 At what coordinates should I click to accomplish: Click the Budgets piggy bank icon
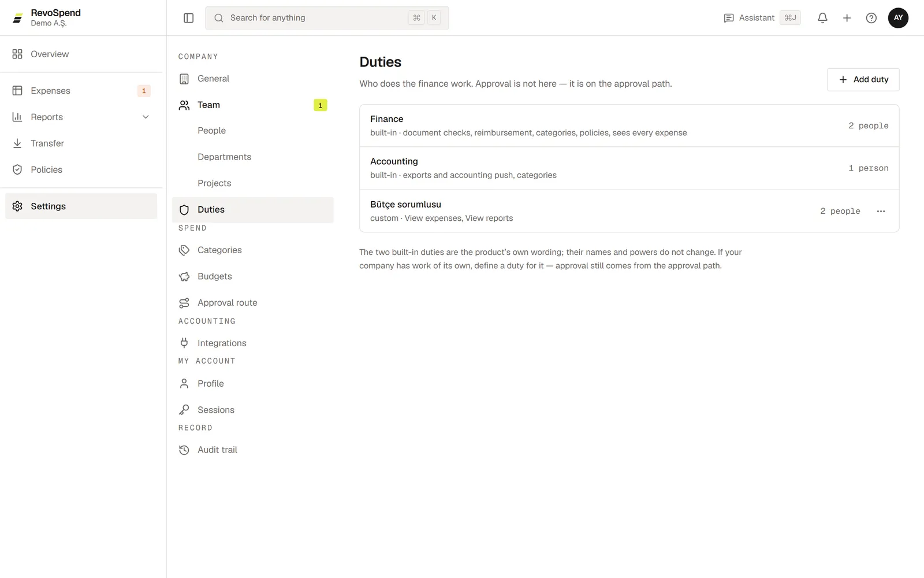[184, 276]
